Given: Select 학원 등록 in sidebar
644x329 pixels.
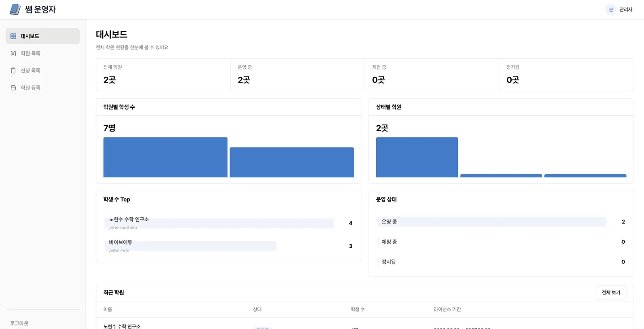Looking at the screenshot, I should [43, 88].
